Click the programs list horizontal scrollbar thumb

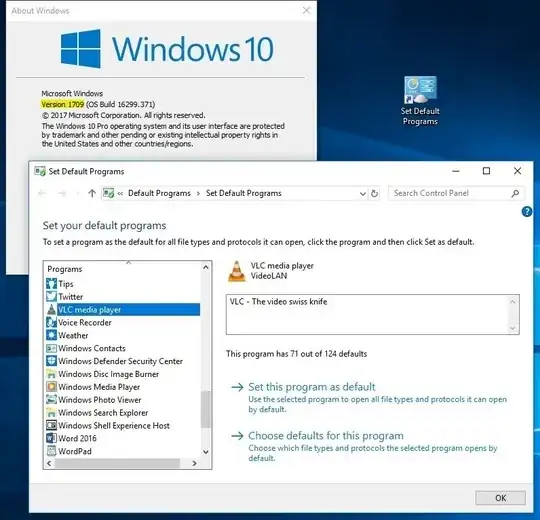tap(117, 463)
